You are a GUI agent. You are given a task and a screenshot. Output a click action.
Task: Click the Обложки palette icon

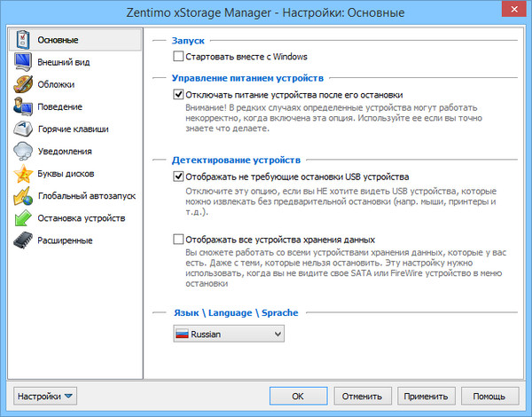pos(23,84)
